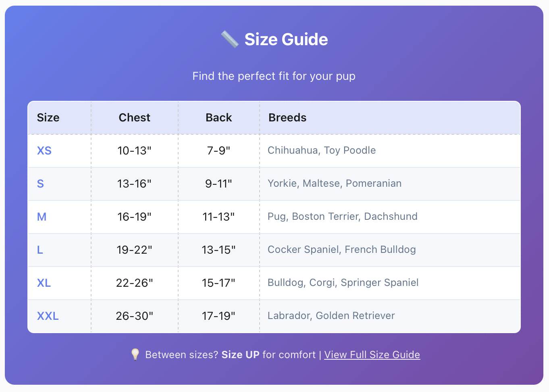Click the 10-13" chest measurement cell

[x=134, y=150]
